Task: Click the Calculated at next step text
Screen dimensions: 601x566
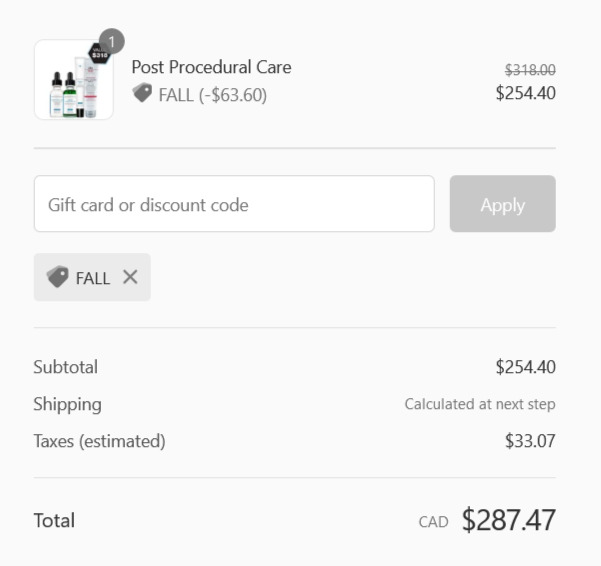Action: click(480, 404)
